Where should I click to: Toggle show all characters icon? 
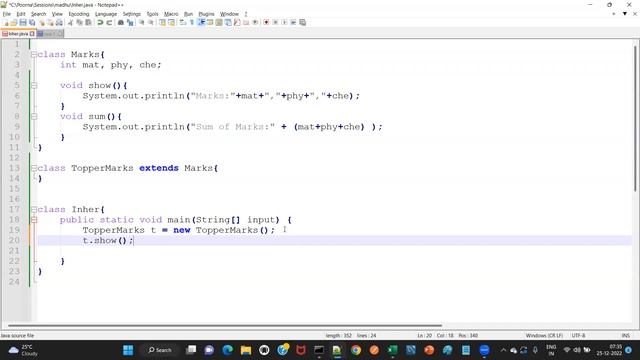192,23
